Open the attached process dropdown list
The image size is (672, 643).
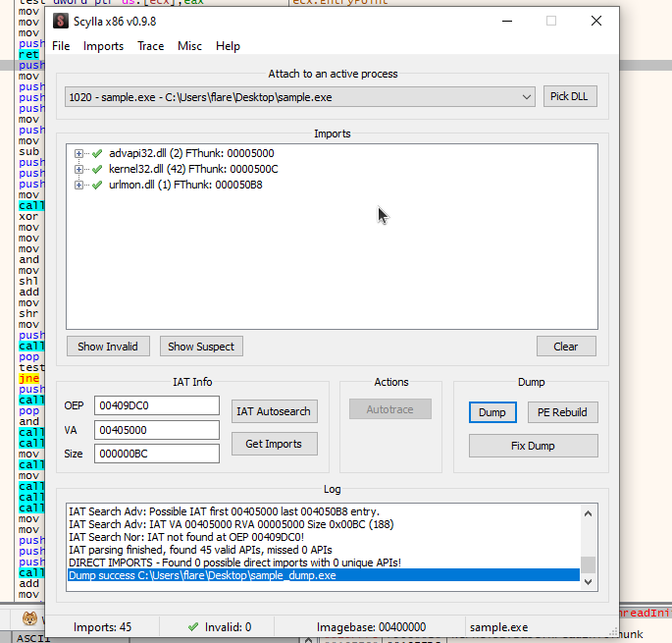coord(527,97)
